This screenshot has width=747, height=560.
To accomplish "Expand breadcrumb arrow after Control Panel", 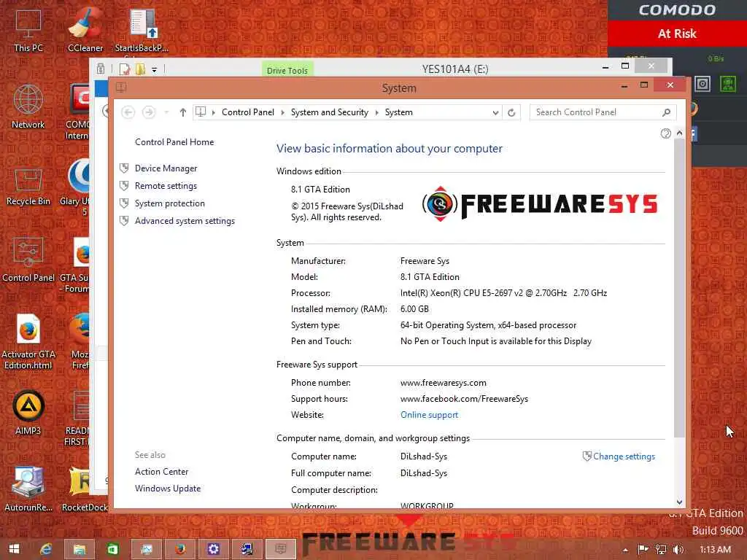I will [x=282, y=112].
